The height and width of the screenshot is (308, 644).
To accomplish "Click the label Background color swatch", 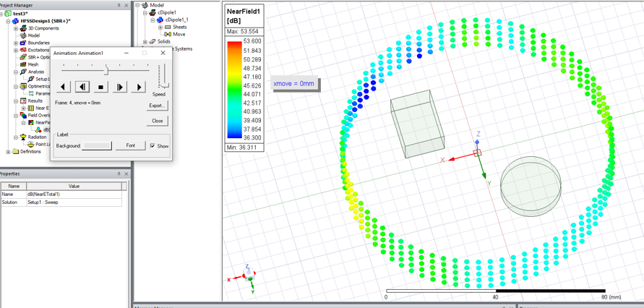I will pyautogui.click(x=98, y=145).
